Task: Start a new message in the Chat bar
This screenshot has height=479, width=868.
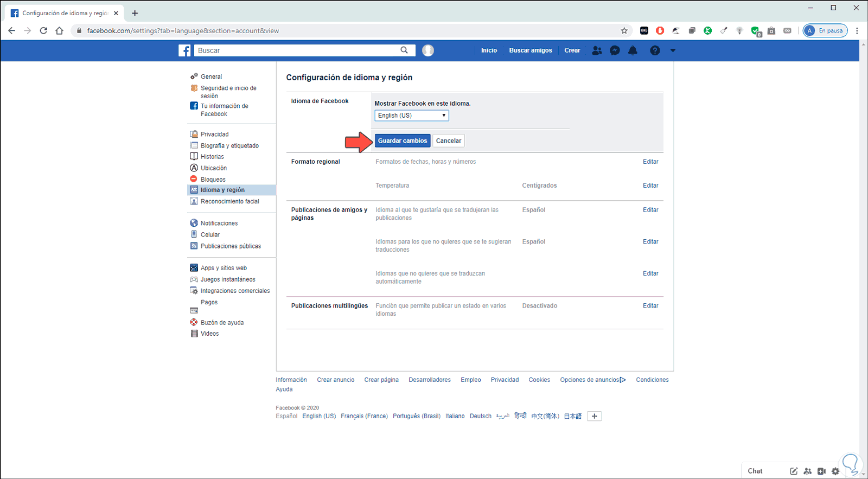Action: 794,471
